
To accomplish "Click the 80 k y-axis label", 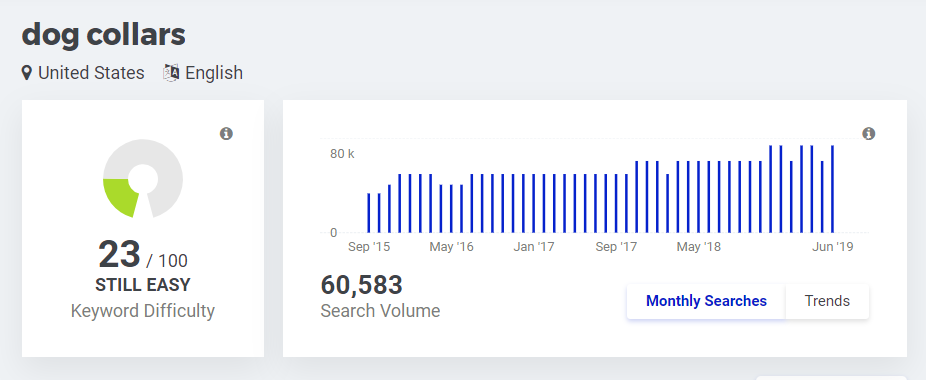I will click(342, 154).
